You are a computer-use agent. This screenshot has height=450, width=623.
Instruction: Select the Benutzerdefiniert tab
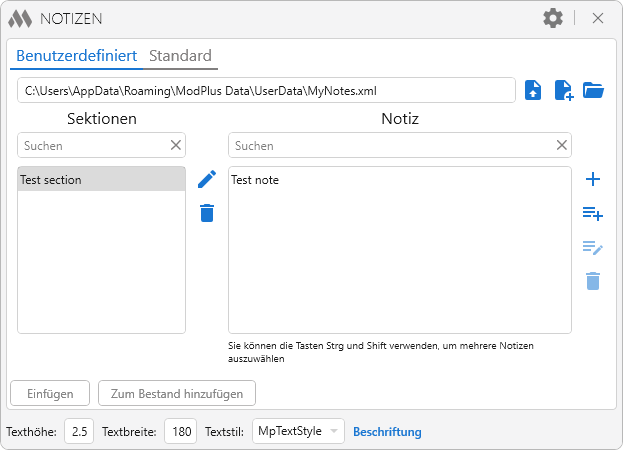[76, 56]
